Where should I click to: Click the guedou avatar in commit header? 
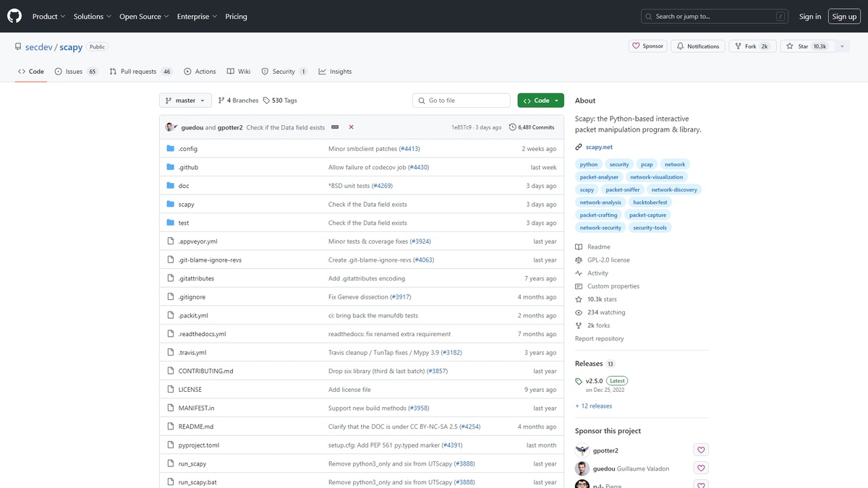tap(169, 127)
